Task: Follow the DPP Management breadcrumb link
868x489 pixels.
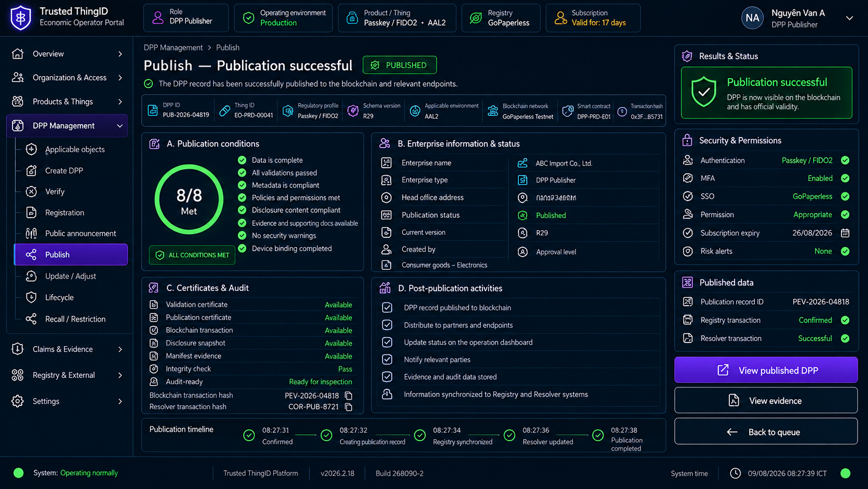Action: click(x=173, y=48)
